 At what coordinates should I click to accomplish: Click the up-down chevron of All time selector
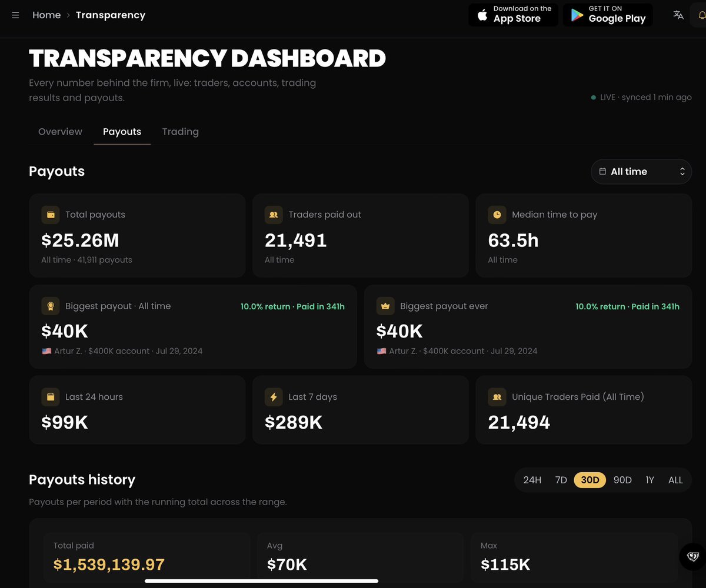click(x=682, y=172)
